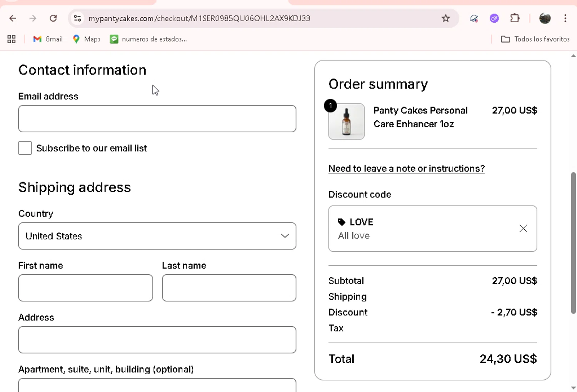Image resolution: width=577 pixels, height=392 pixels.
Task: Open the Chrome three-dot menu
Action: coord(565,18)
